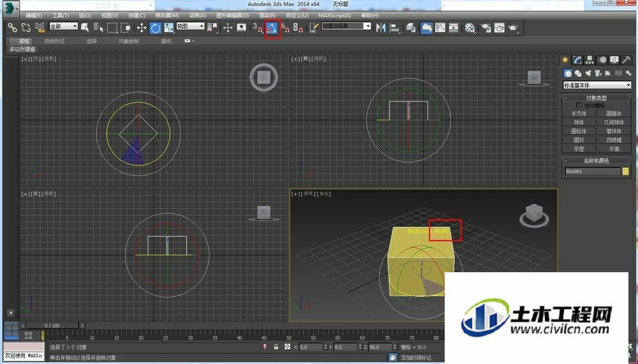Image resolution: width=638 pixels, height=364 pixels.
Task: Open the 标准基本体 category dropdown
Action: [597, 85]
